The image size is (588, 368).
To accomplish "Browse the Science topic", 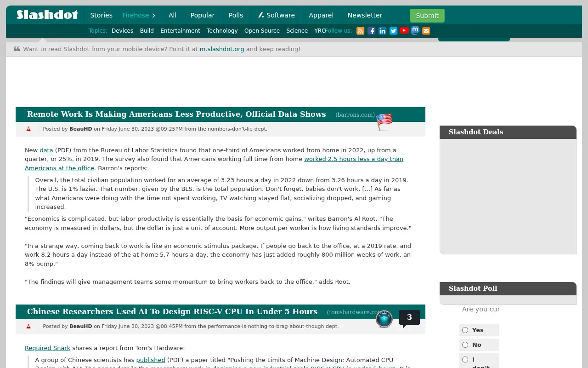I will 297,31.
